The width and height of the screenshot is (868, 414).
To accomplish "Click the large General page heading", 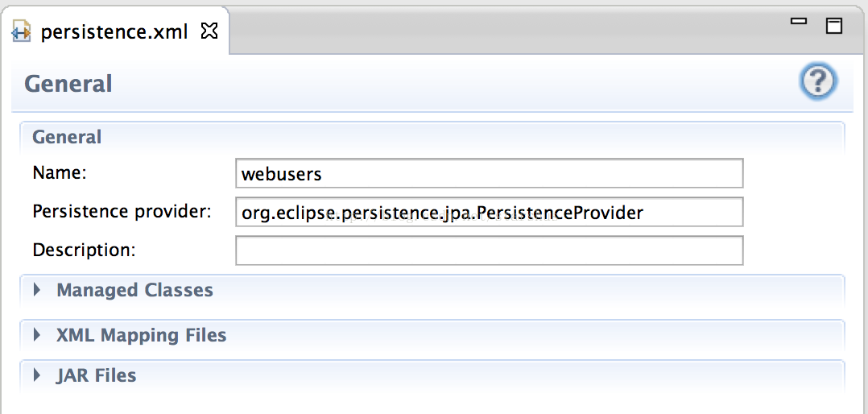I will coord(68,84).
